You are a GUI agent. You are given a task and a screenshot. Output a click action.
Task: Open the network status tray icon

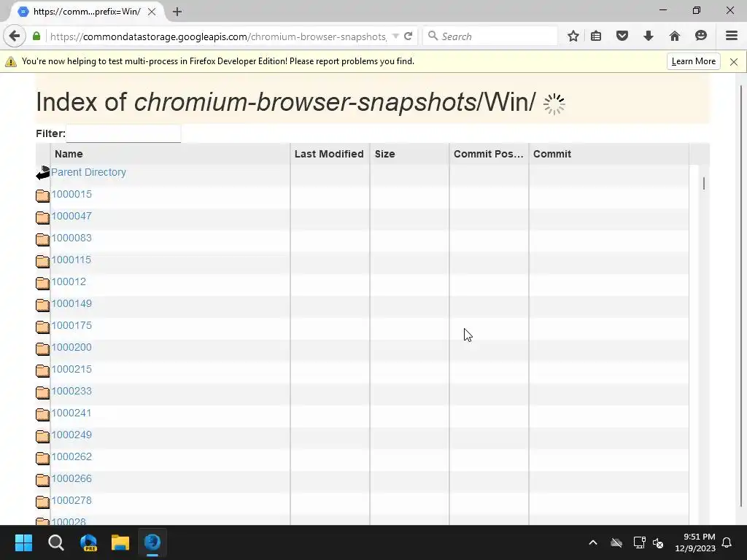tap(639, 542)
